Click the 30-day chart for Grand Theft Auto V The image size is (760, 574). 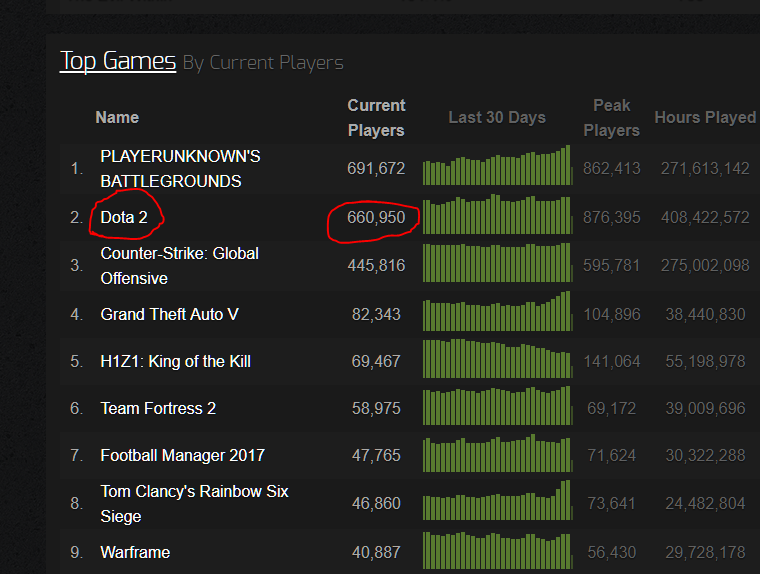click(498, 311)
